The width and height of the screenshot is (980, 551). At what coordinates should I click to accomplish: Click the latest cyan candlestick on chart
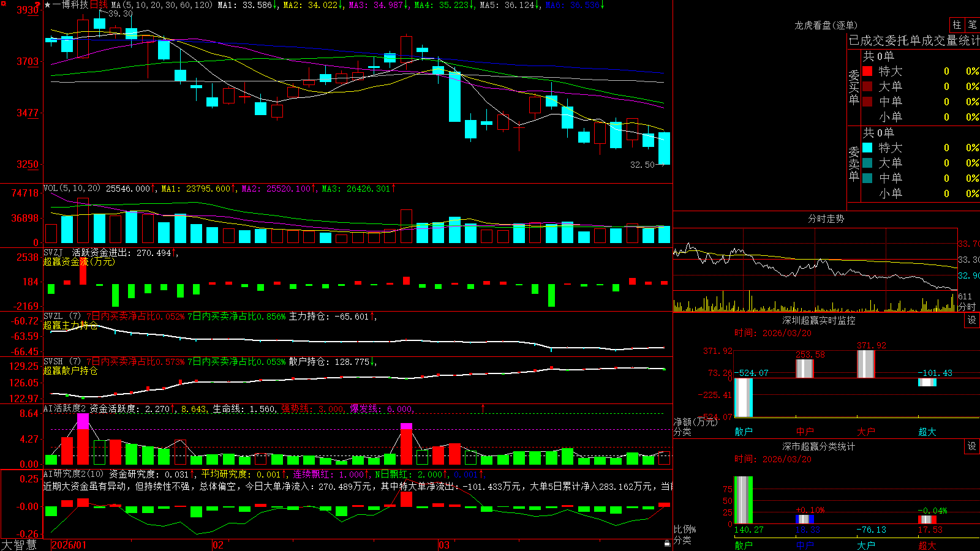664,148
